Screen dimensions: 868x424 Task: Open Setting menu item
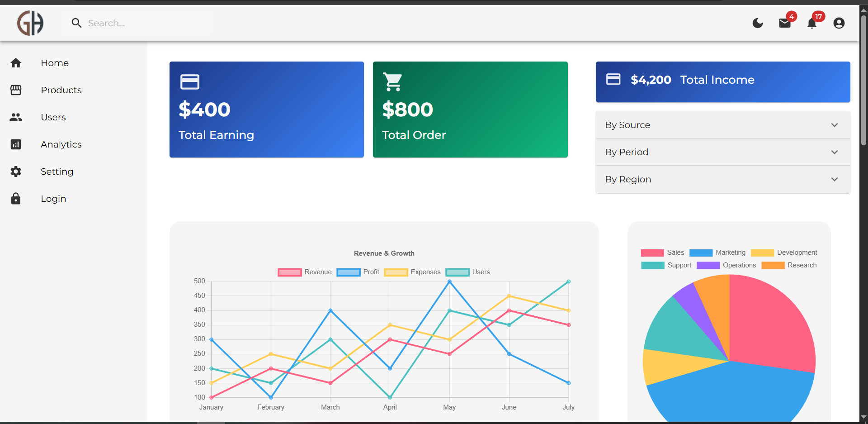[57, 172]
